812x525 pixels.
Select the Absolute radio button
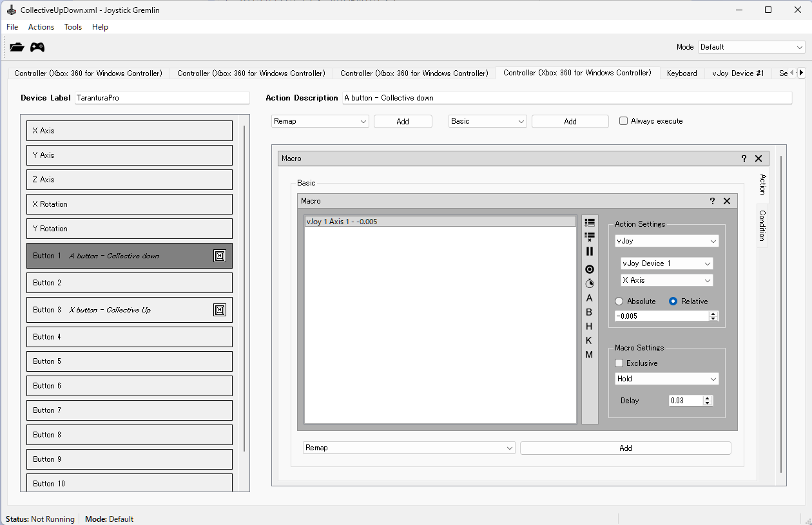[x=619, y=301]
